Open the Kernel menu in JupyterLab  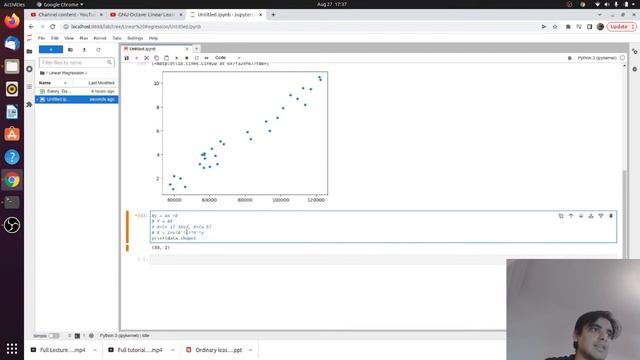100,38
